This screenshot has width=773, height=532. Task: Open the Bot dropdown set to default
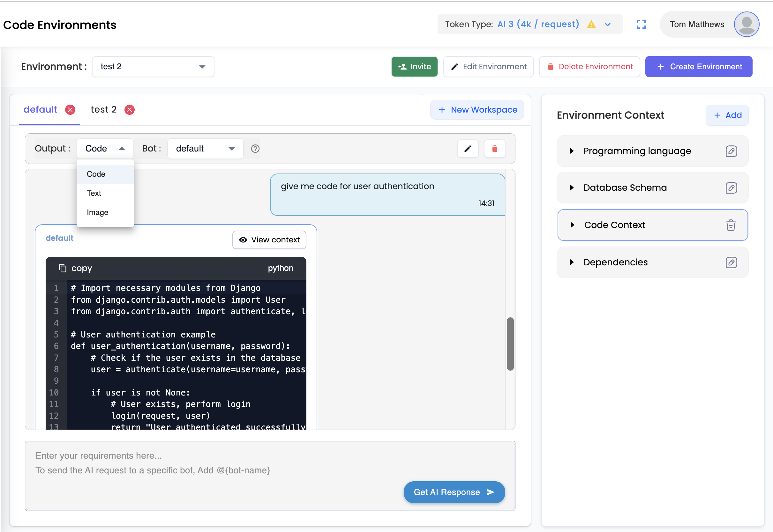pos(205,149)
